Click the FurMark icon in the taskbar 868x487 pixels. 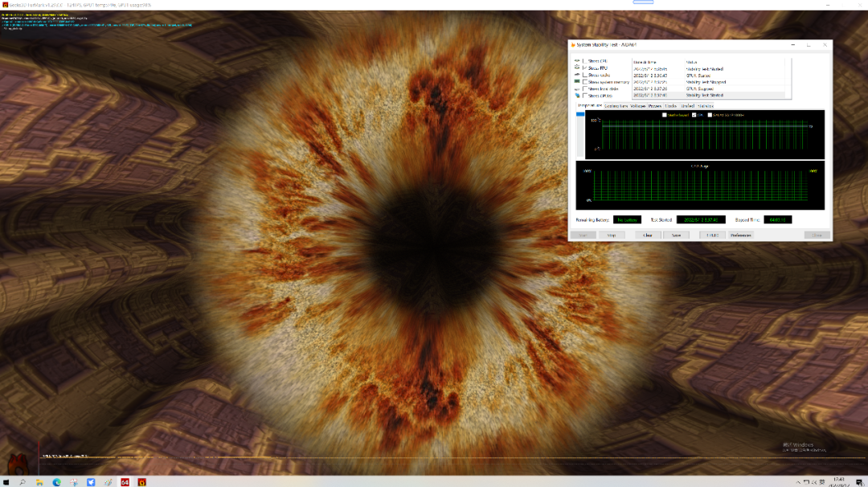141,482
